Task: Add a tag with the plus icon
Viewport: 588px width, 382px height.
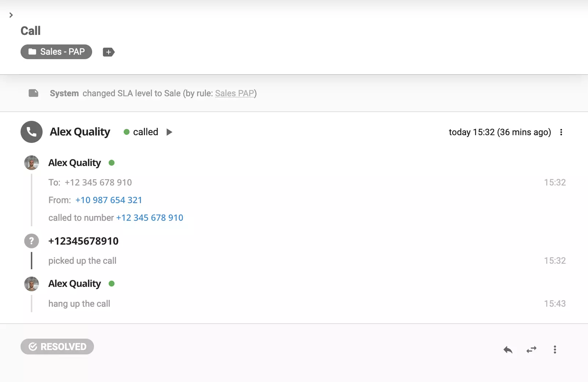Action: coord(108,52)
